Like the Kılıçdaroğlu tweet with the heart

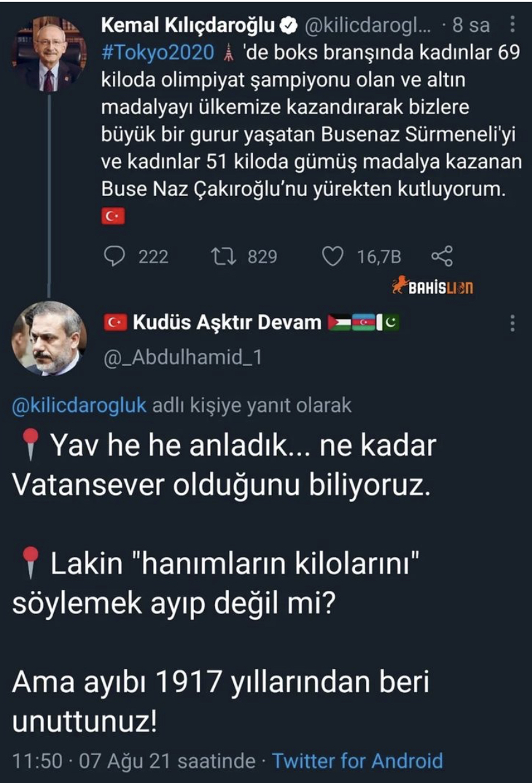click(332, 256)
